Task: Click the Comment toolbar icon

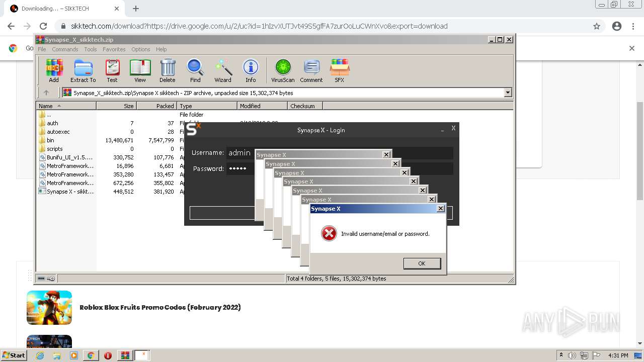Action: 311,71
